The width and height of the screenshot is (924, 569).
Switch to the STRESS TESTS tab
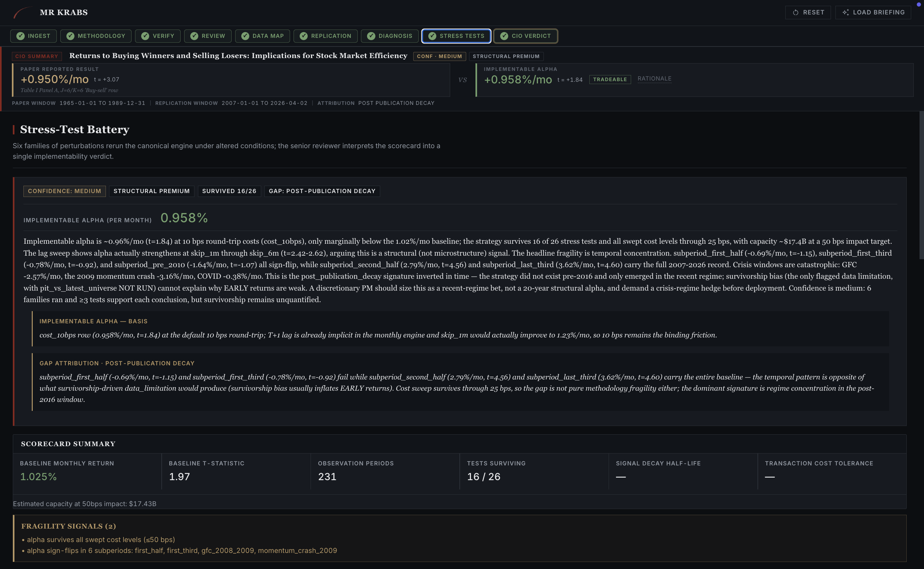click(456, 36)
